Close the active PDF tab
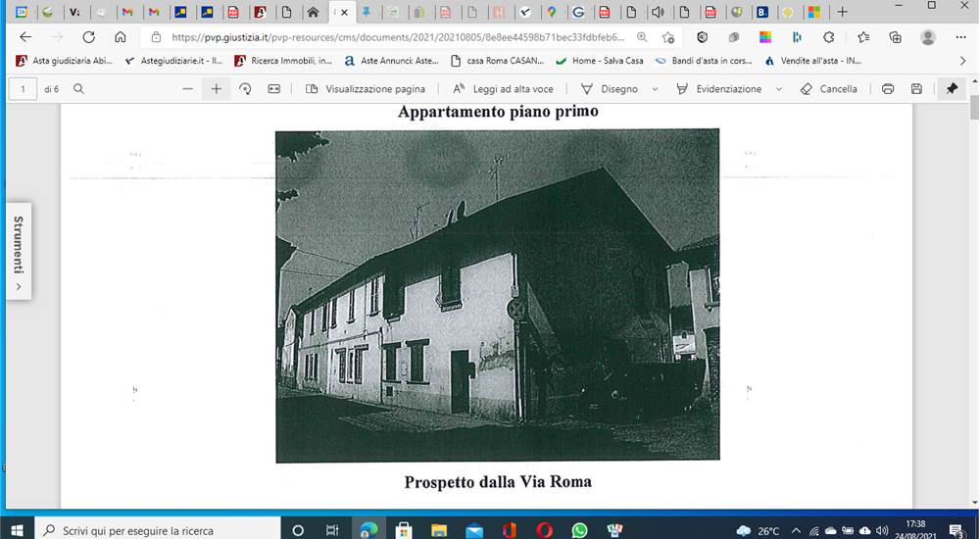The height and width of the screenshot is (539, 980). pyautogui.click(x=344, y=12)
